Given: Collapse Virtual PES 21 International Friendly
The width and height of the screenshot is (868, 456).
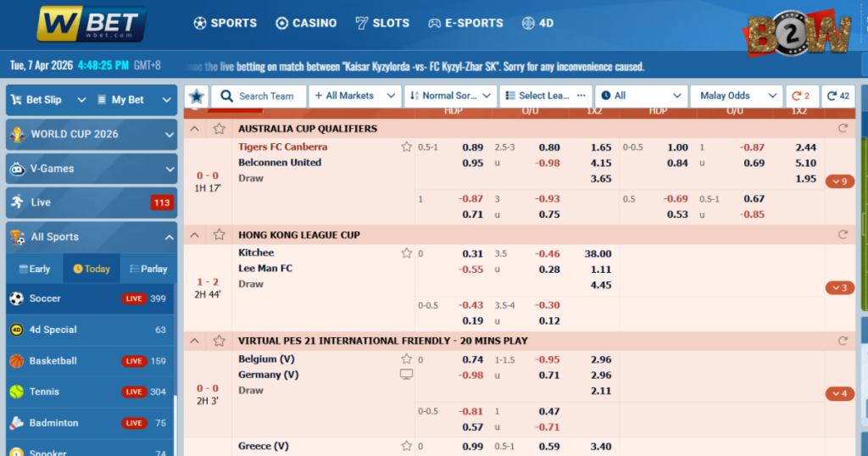Looking at the screenshot, I should point(194,341).
